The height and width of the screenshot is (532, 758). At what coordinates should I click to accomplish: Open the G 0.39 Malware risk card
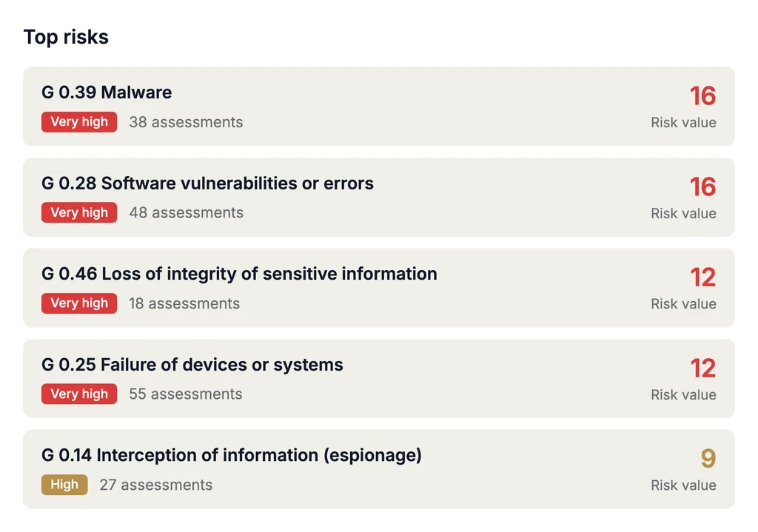coord(379,107)
